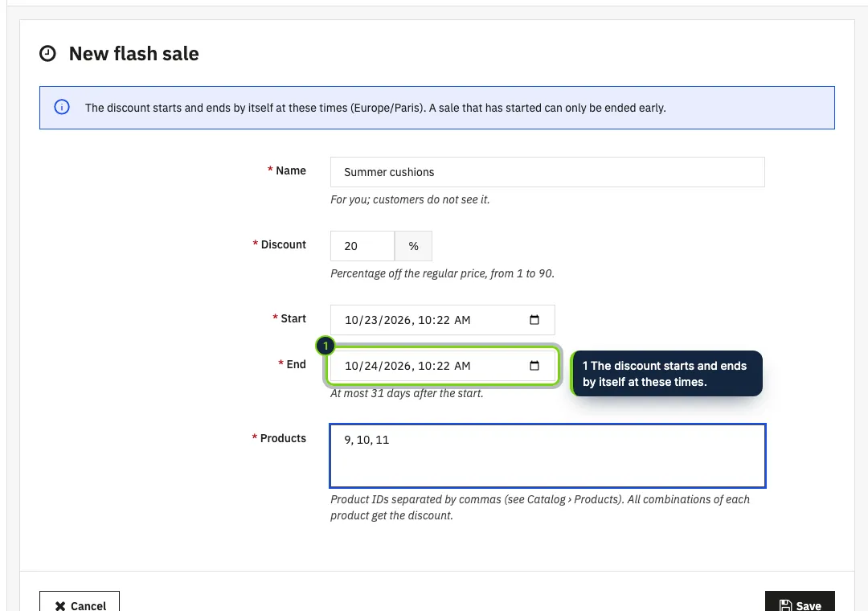Viewport: 868px width, 611px height.
Task: Click the hint 'At most 31 days after the start.'
Action: coord(407,393)
